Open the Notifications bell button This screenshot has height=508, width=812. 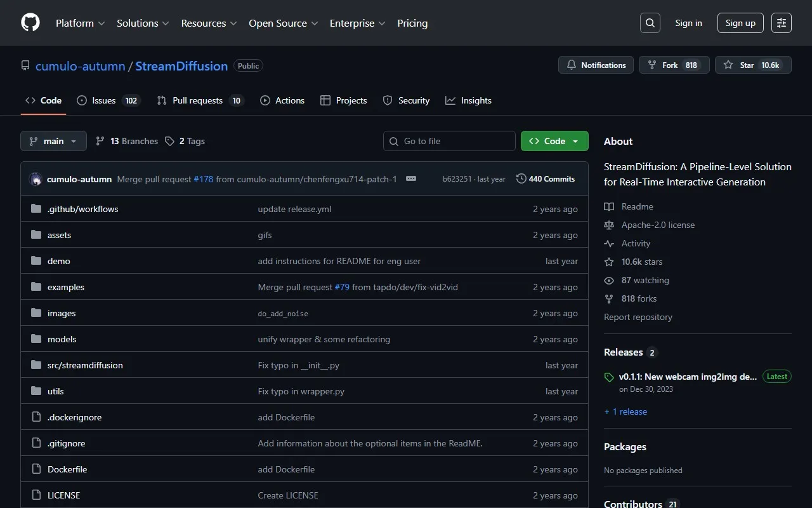[596, 65]
